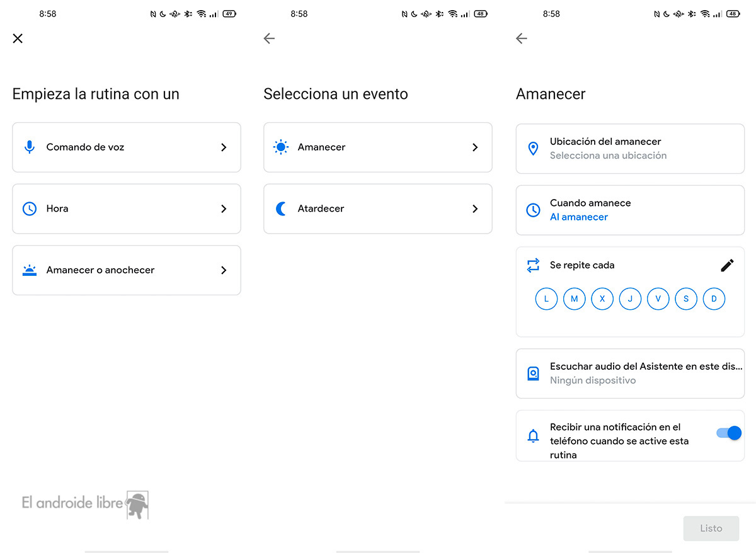Image resolution: width=756 pixels, height=553 pixels.
Task: Toggle phone notification switch for this routine
Action: point(728,433)
